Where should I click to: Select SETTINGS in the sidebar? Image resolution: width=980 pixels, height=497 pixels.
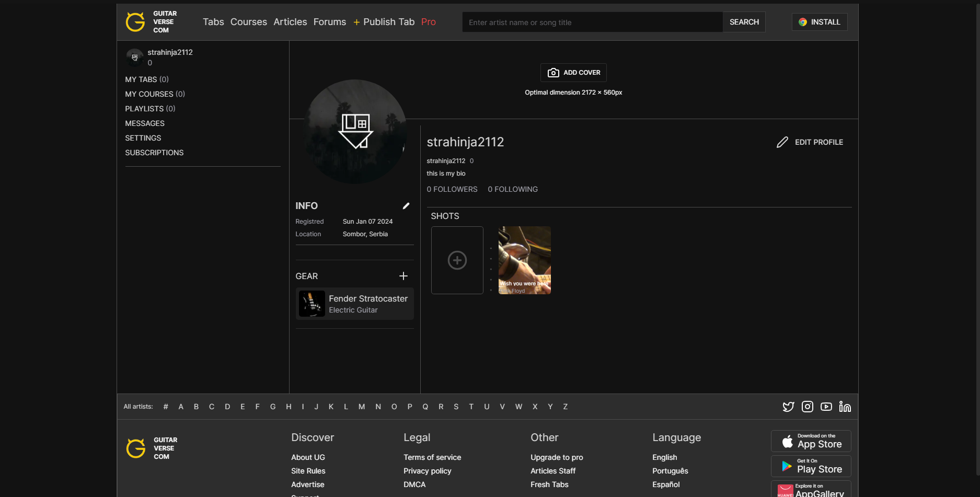tap(143, 138)
